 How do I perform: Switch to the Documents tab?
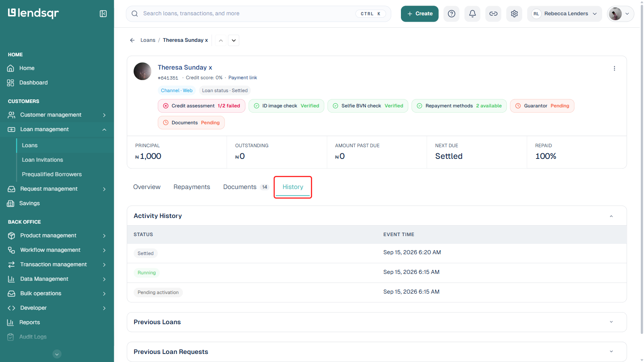click(246, 187)
